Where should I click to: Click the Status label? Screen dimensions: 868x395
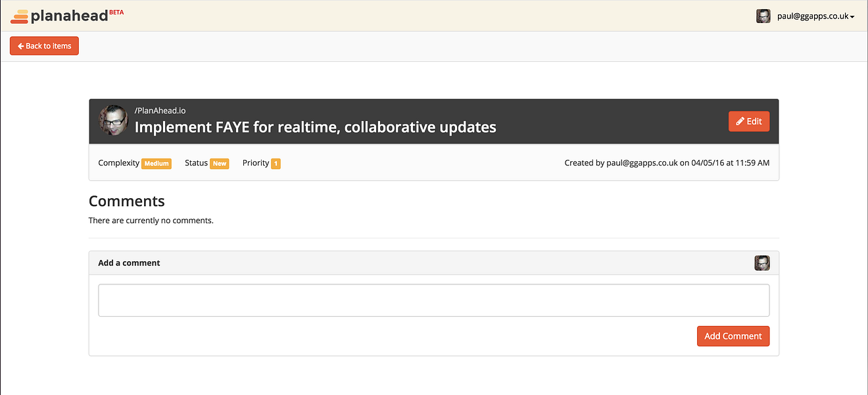[x=196, y=163]
